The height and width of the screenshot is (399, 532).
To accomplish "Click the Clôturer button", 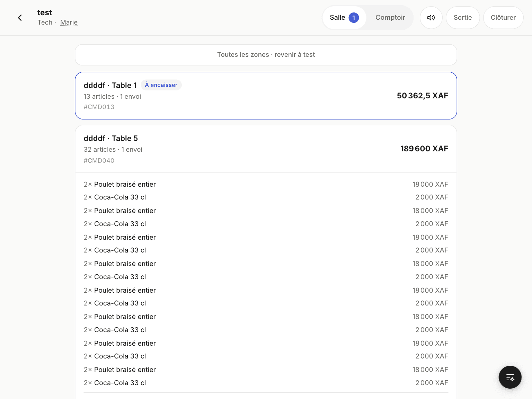I will (503, 18).
